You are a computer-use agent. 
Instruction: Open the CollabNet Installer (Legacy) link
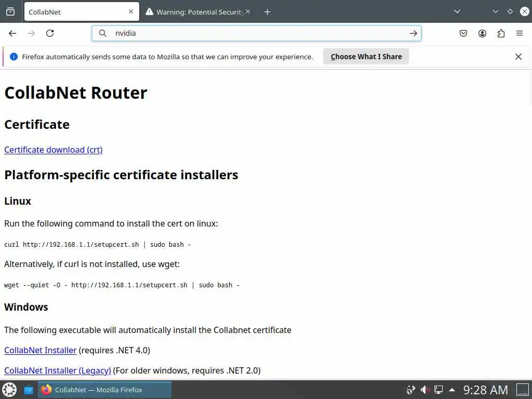click(58, 370)
